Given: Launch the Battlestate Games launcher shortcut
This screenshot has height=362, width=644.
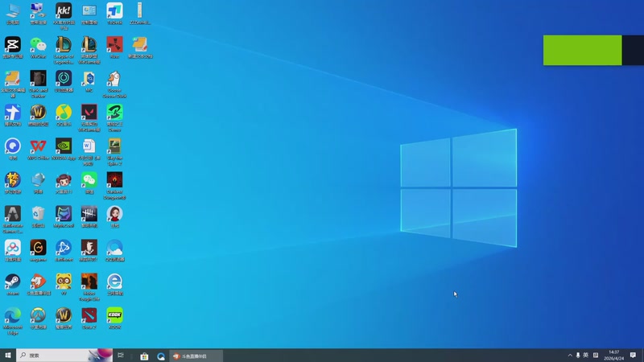Looking at the screenshot, I should click(13, 220).
